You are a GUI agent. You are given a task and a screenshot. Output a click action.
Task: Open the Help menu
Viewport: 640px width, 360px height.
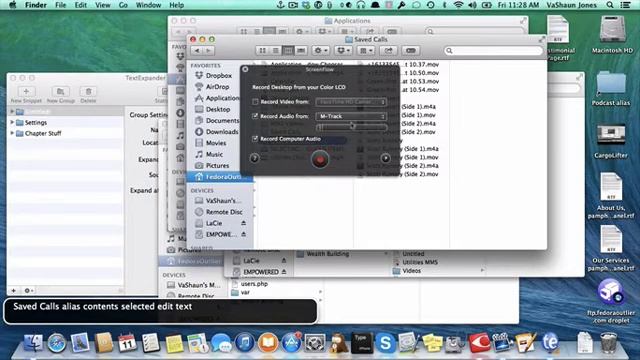pos(176,5)
